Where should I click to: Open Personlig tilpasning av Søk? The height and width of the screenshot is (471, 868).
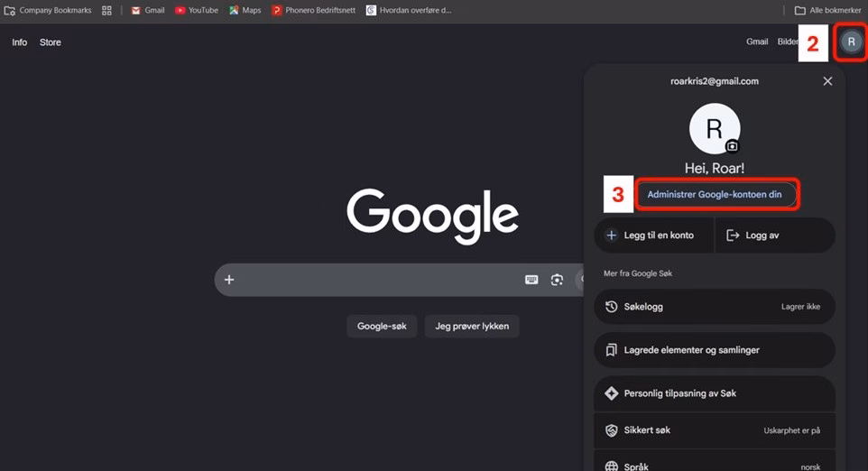[715, 393]
